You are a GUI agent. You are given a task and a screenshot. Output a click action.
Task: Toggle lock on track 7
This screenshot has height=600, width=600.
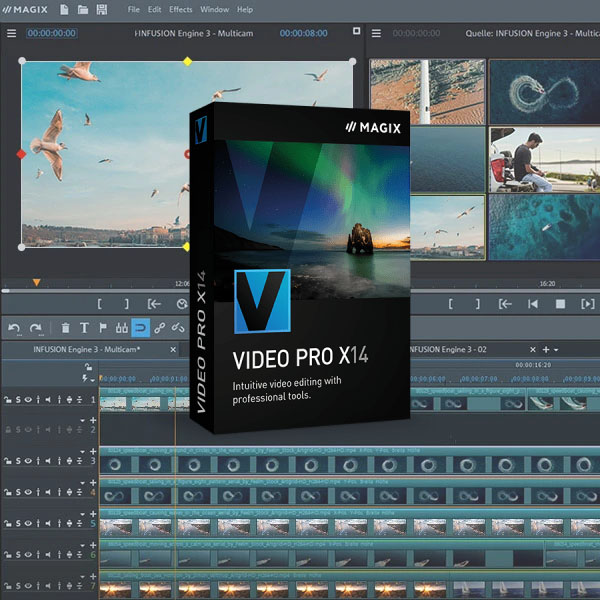click(8, 586)
